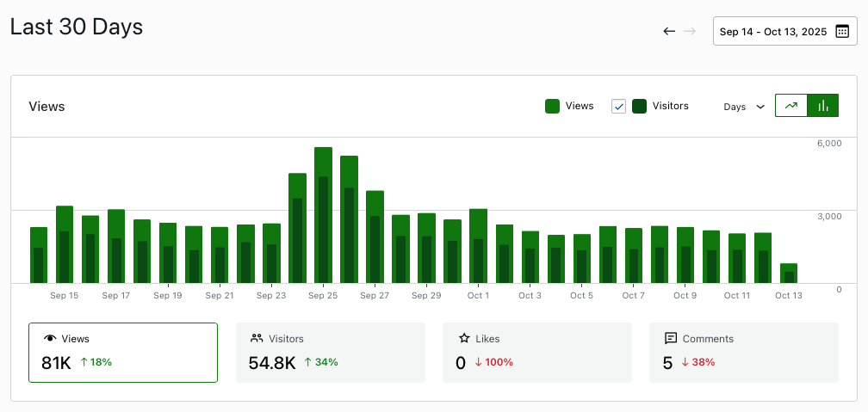This screenshot has height=412, width=868.
Task: Click the previous period left arrow
Action: coord(669,31)
